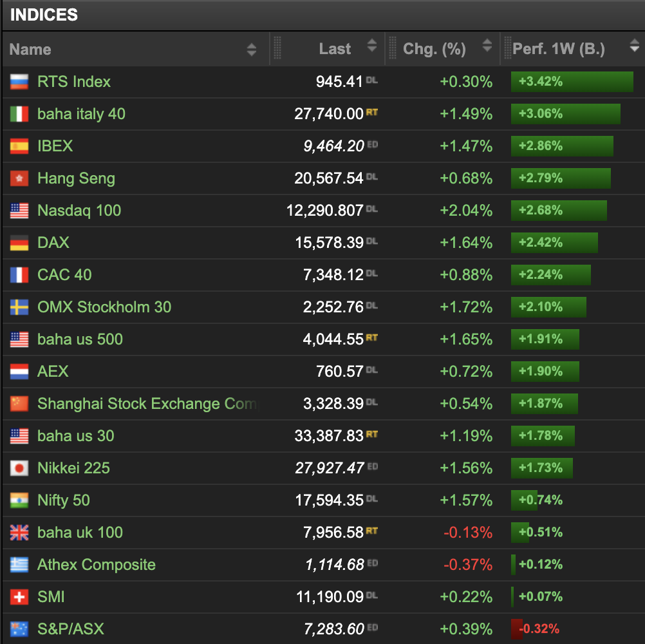Click the UK flag icon for baha uk 100
The width and height of the screenshot is (645, 644).
coord(19,533)
